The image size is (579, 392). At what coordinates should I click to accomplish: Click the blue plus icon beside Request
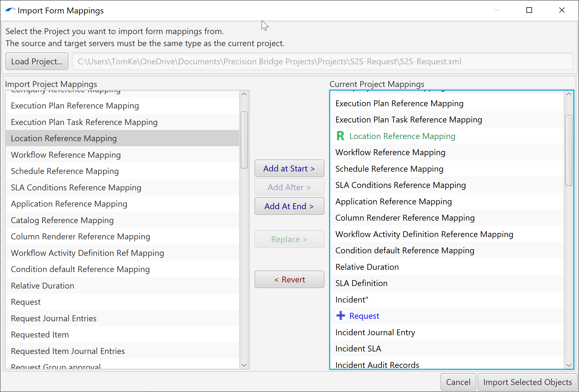click(341, 316)
